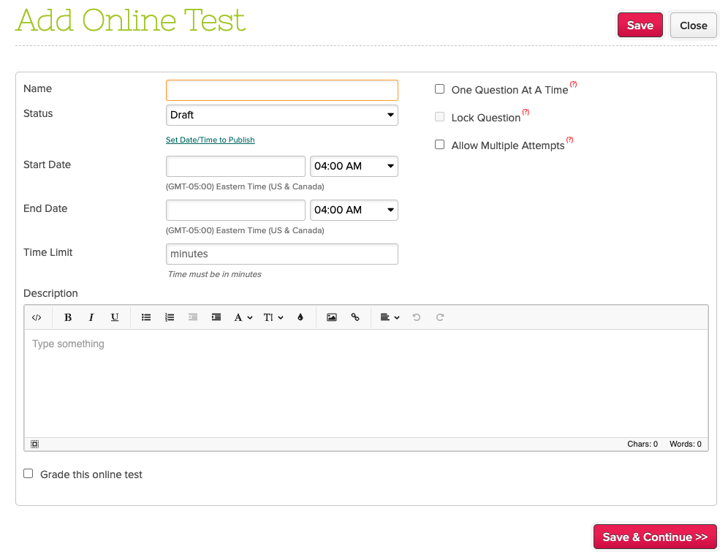This screenshot has width=728, height=560.
Task: Insert numbered ordered list
Action: tap(170, 317)
